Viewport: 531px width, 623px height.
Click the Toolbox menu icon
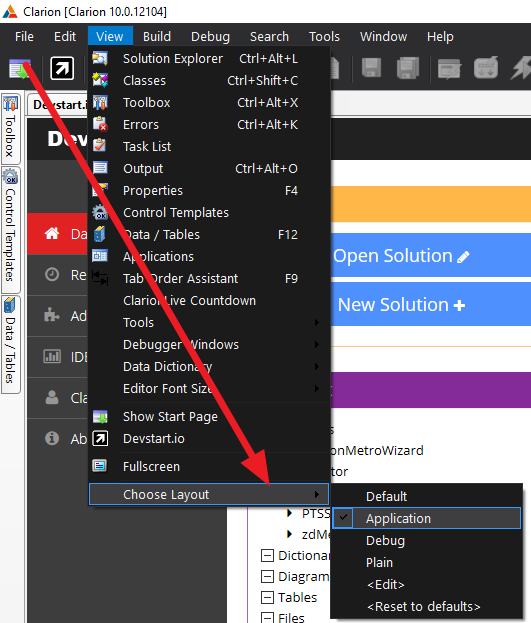(100, 103)
